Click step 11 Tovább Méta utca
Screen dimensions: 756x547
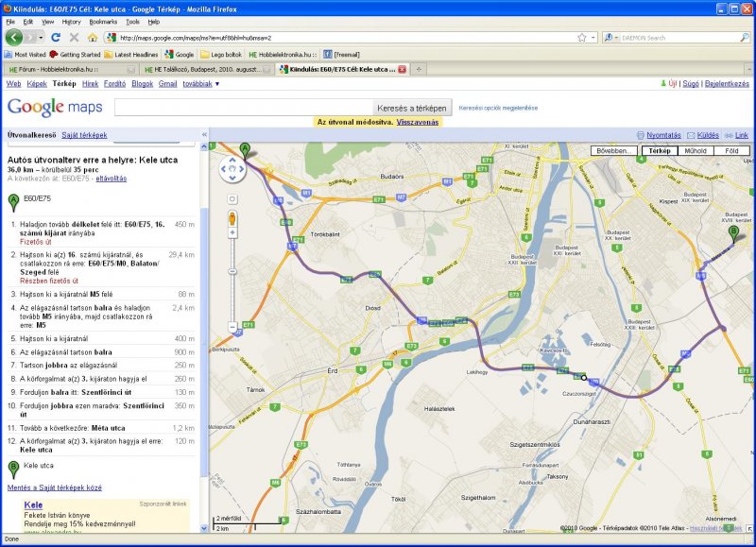102,428
